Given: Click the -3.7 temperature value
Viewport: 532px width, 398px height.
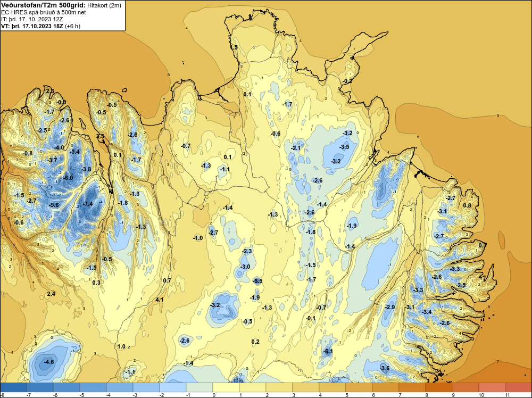Looking at the screenshot, I should point(52,160).
